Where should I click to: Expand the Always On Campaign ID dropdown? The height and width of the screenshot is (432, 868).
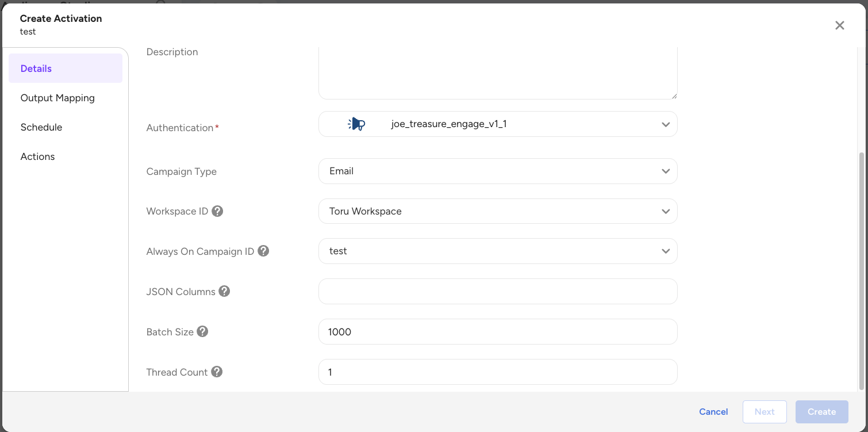(x=665, y=251)
